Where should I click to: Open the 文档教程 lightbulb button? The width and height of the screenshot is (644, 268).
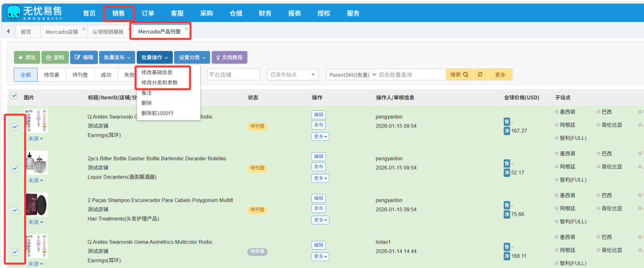[x=229, y=57]
